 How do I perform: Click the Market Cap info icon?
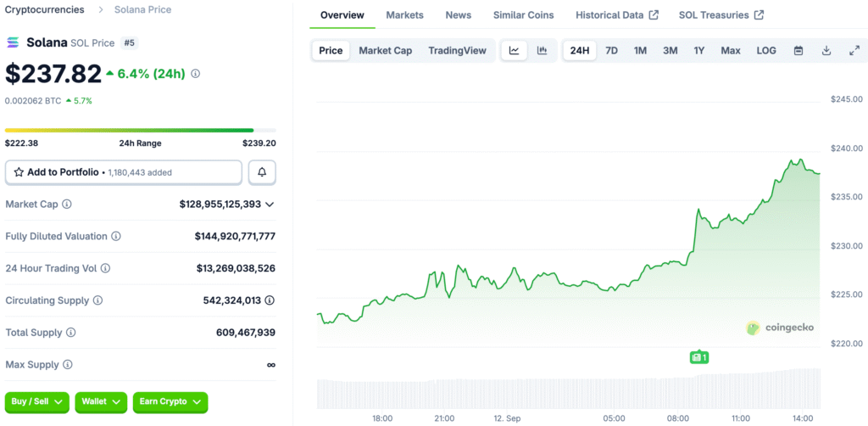coord(66,205)
